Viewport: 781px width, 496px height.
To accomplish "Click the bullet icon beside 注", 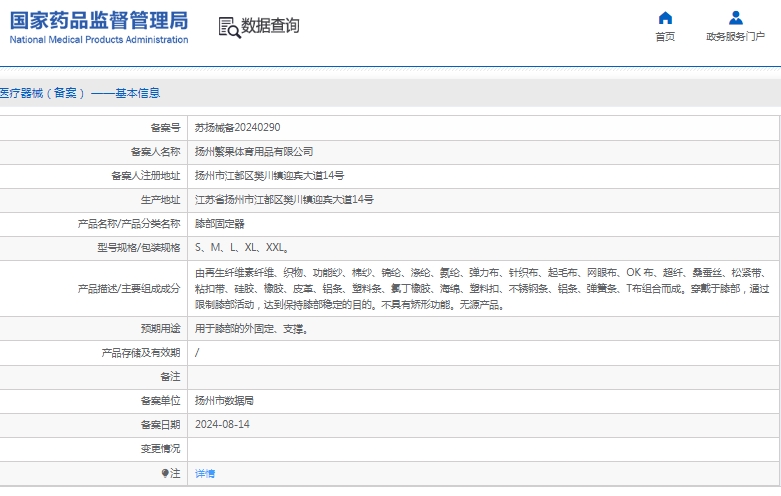I will pyautogui.click(x=165, y=473).
